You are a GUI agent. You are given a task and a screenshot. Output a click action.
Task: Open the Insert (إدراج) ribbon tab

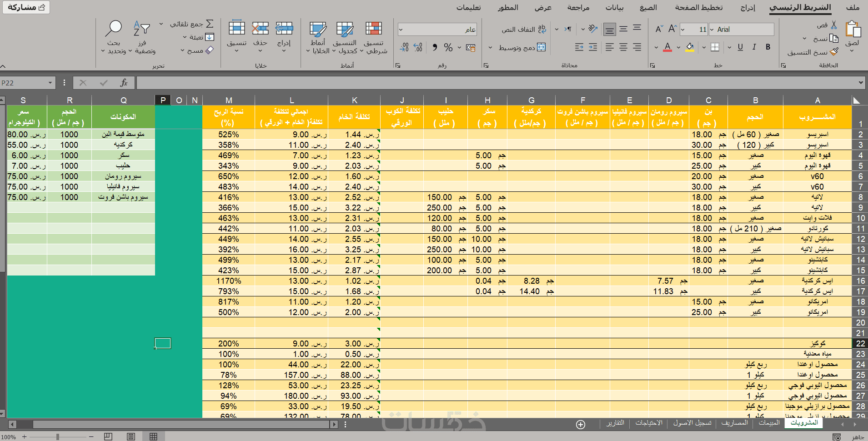click(x=748, y=7)
